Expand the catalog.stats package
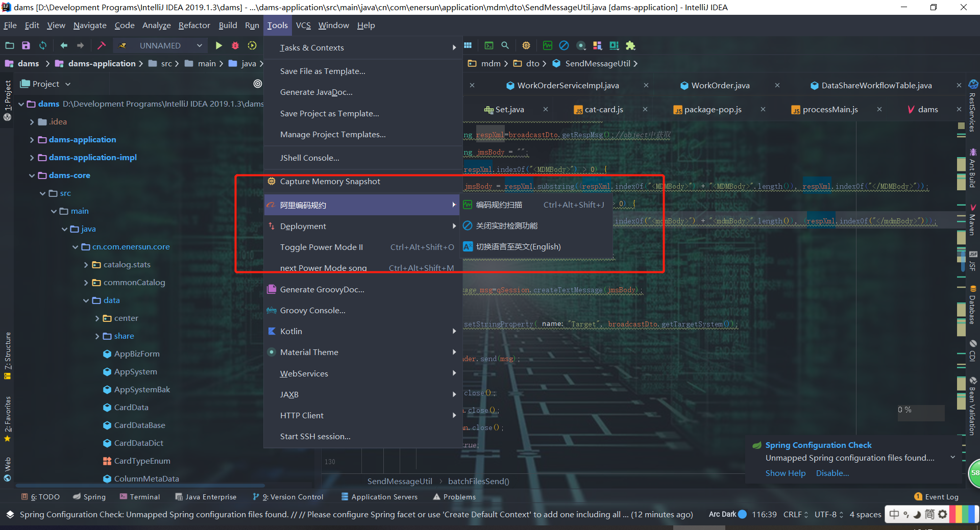The image size is (980, 530). click(x=86, y=265)
